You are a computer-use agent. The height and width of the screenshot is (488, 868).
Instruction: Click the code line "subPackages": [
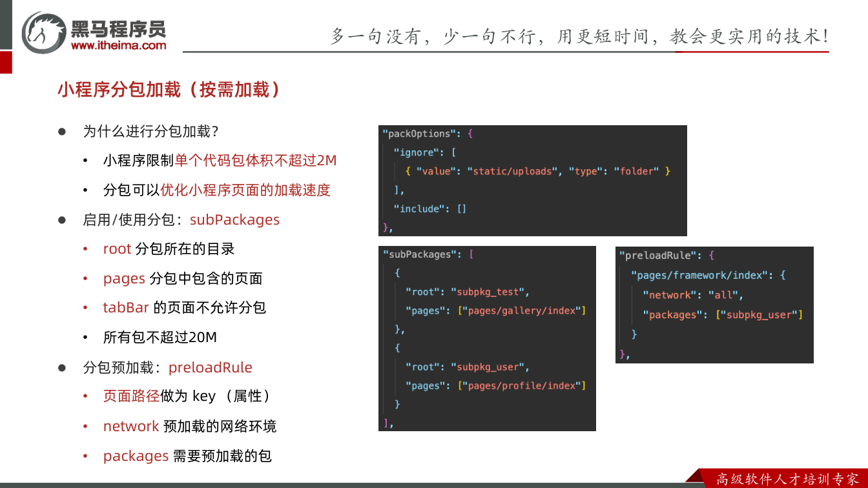coord(428,254)
